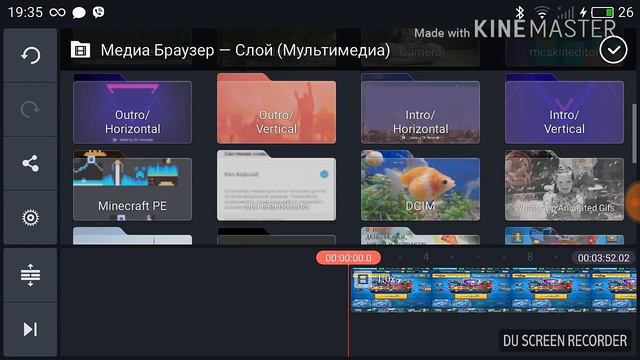
Task: Click the media browser vertical scrollbar
Action: coord(635,133)
